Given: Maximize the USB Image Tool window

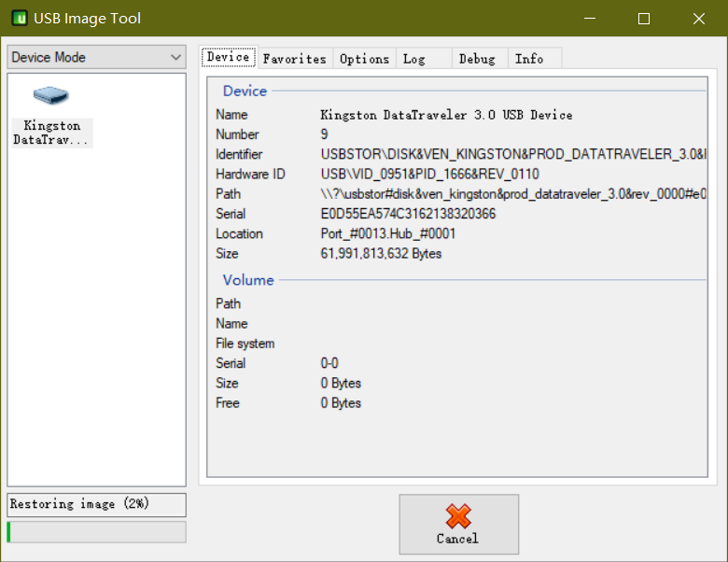Looking at the screenshot, I should click(x=644, y=19).
